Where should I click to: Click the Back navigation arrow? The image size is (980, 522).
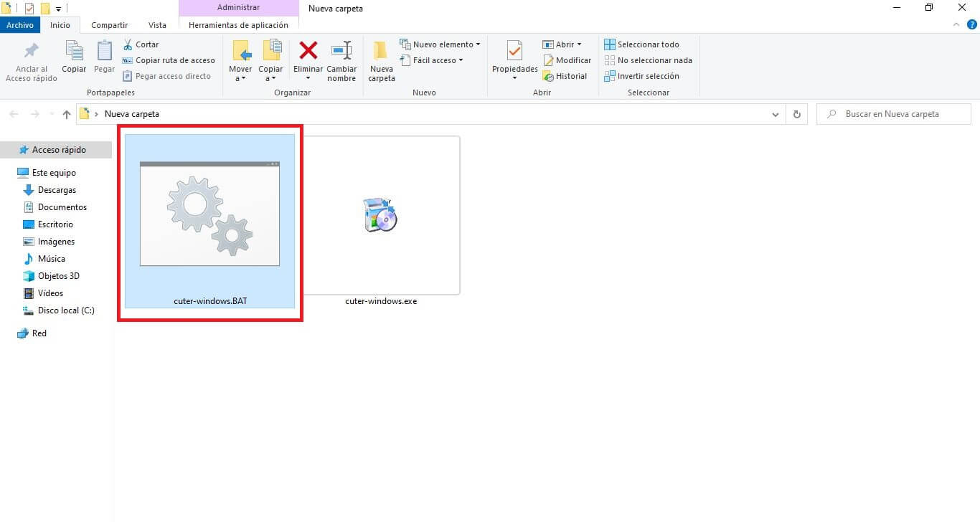click(14, 114)
